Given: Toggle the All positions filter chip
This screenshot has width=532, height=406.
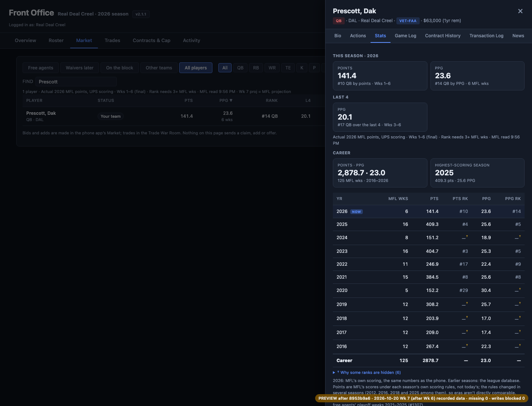Looking at the screenshot, I should point(225,68).
